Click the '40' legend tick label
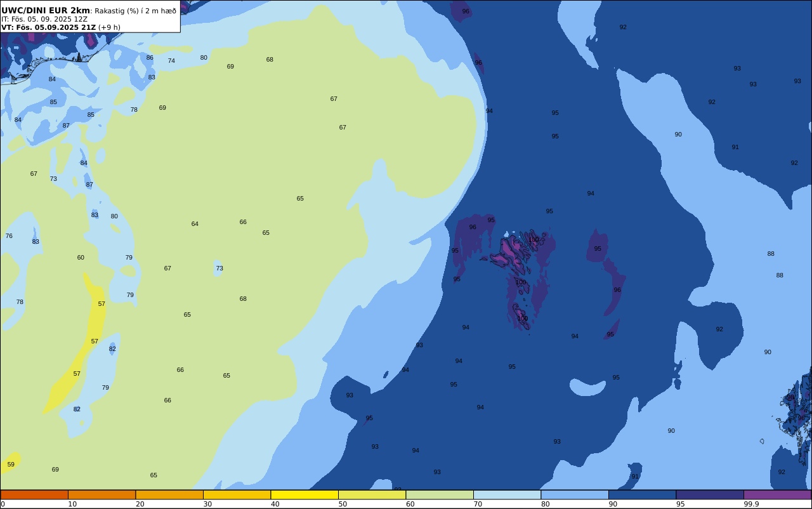Viewport: 812px width, 509px height. pos(275,504)
